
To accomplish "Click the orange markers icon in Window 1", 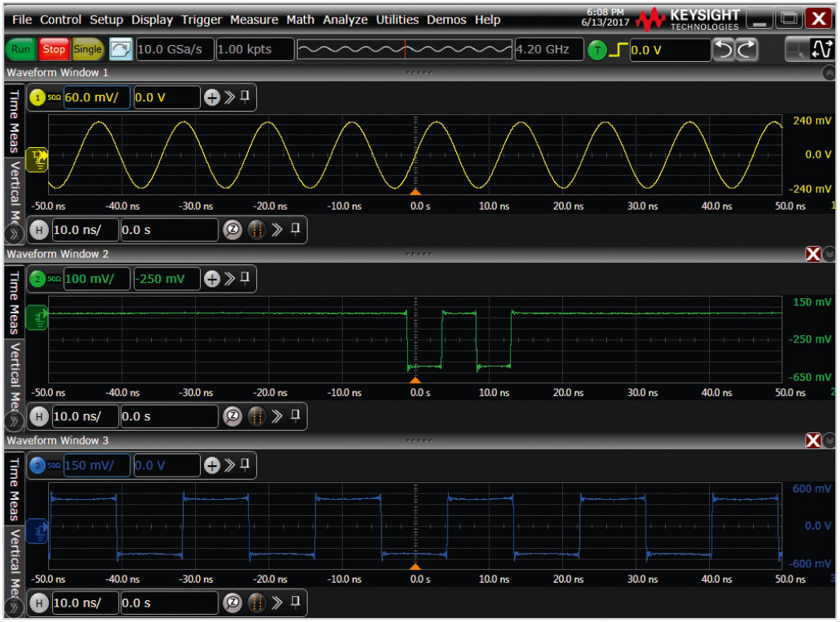I will pos(257,230).
